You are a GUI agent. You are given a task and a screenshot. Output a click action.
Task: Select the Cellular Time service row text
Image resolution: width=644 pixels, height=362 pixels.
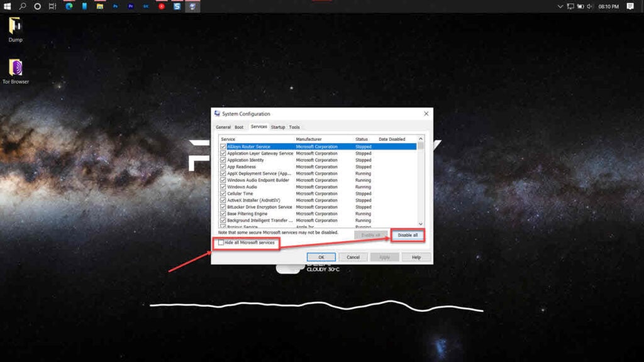pyautogui.click(x=240, y=194)
